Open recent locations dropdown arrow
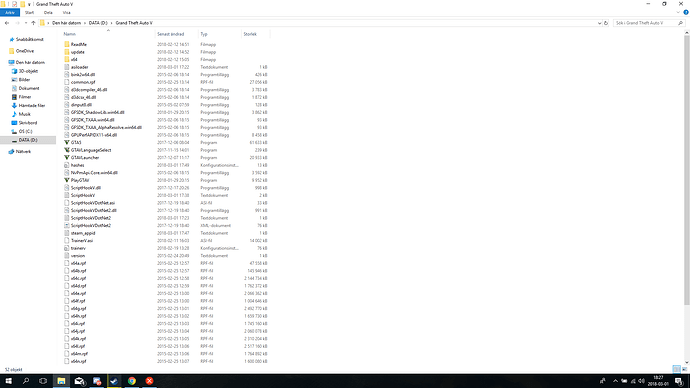Viewport: 690px width, 388px height. (x=26, y=23)
